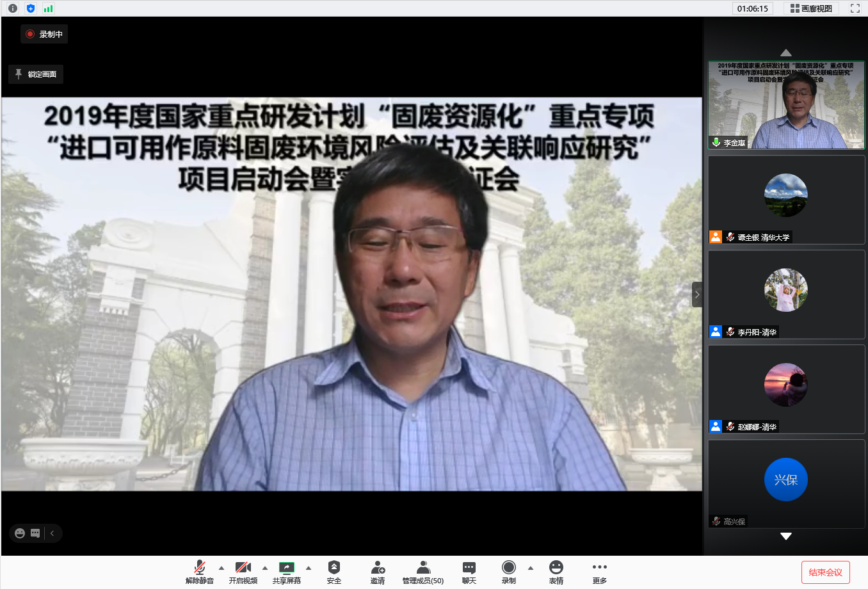Open the 聊天 chat icon
Viewport: 868px width, 589px height.
pos(469,568)
